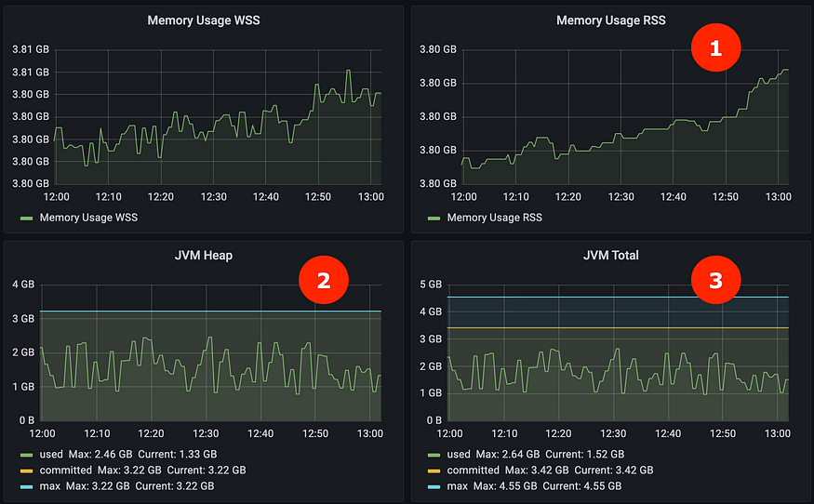Toggle the JVM Total used legend entry
Image resolution: width=814 pixels, height=504 pixels.
[x=459, y=454]
